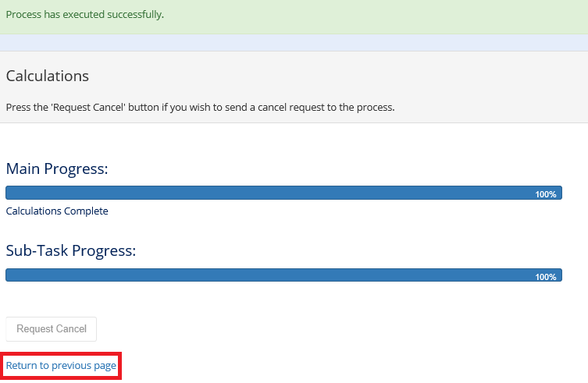Viewport: 588px width, 383px height.
Task: Click the 'Process has executed successfully' message
Action: point(84,15)
